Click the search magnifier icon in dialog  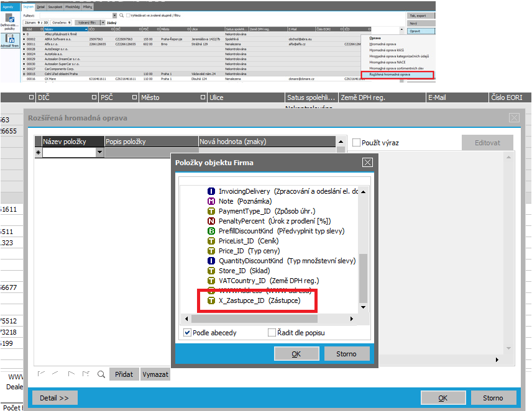pyautogui.click(x=101, y=374)
